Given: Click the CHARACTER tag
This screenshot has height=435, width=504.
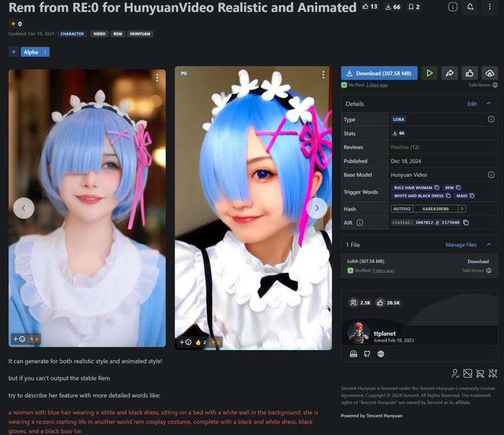Looking at the screenshot, I should click(72, 34).
